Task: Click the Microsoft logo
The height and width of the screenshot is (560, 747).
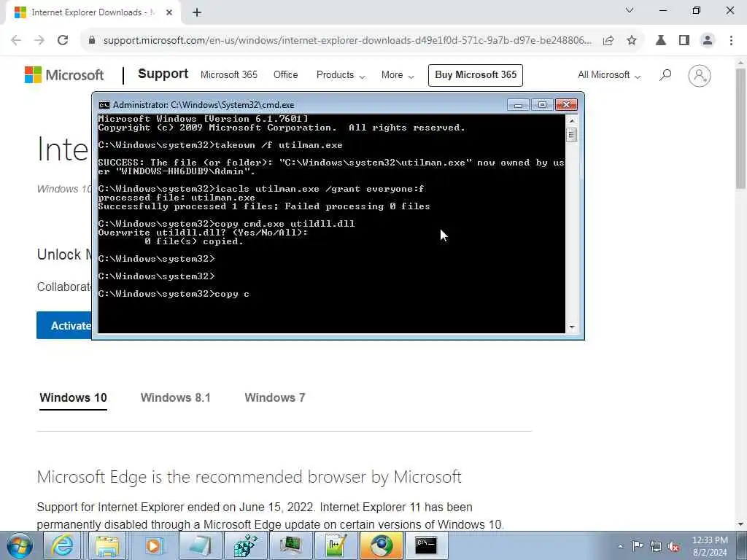Action: [x=64, y=75]
